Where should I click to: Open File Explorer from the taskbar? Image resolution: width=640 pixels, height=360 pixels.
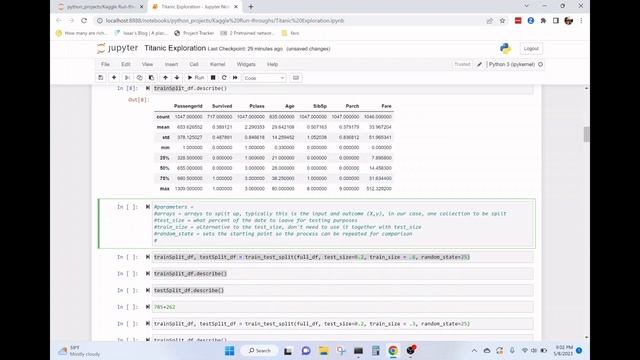point(324,351)
